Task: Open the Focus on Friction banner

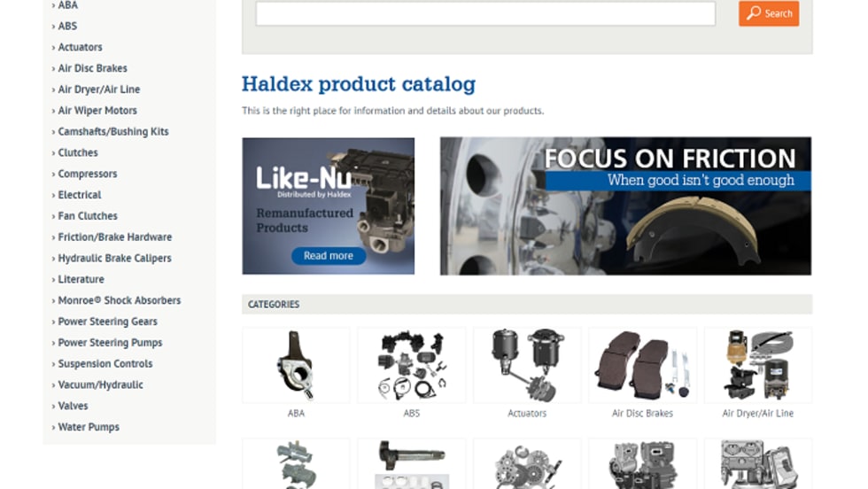Action: (625, 206)
